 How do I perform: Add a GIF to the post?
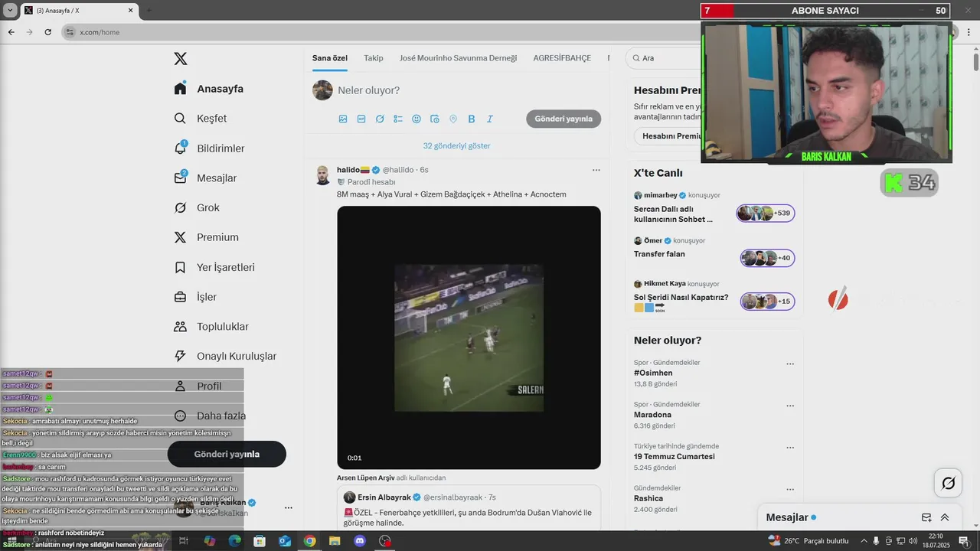[361, 119]
